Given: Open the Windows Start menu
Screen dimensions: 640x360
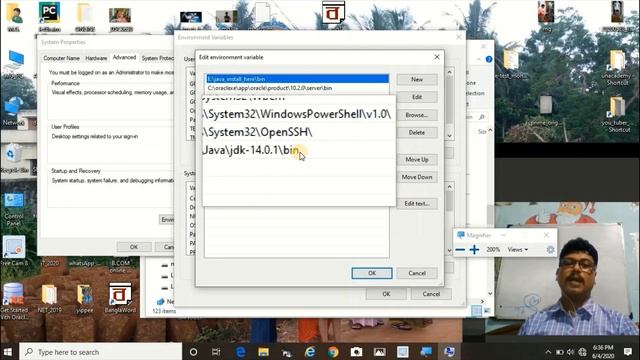Looking at the screenshot, I should click(x=8, y=352).
